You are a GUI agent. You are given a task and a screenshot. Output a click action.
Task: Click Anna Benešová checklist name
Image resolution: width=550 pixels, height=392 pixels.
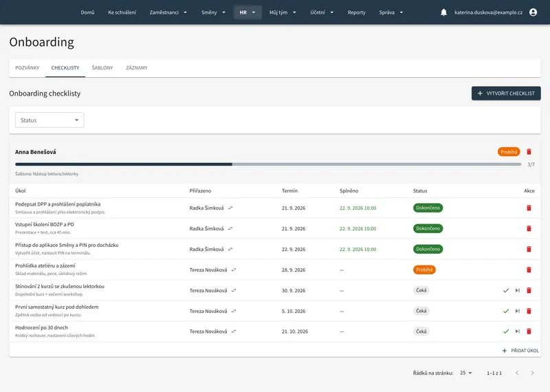[36, 152]
